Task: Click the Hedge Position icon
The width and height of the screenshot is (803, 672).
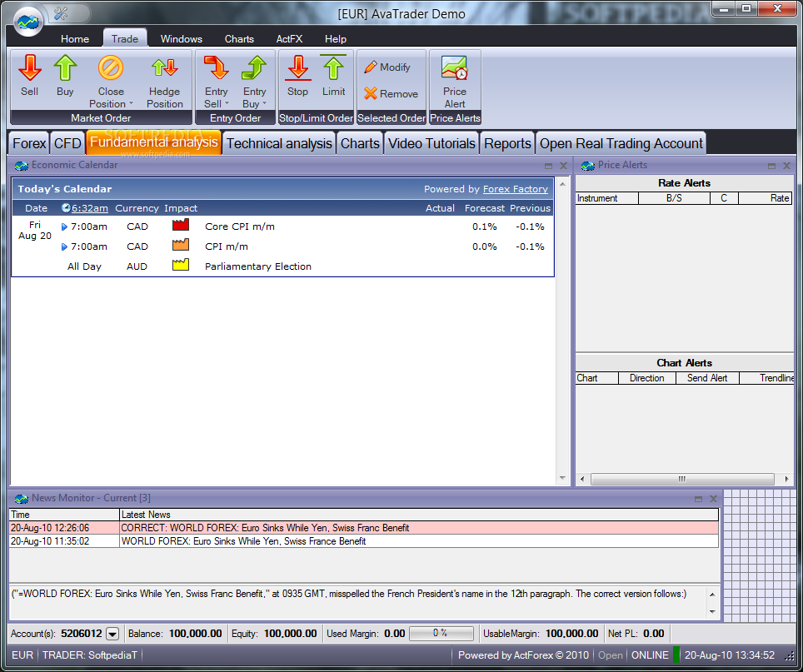Action: pos(164,81)
